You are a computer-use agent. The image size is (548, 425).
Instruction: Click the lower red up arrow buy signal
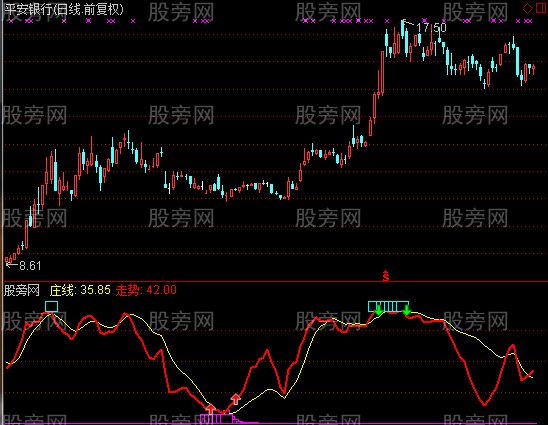point(210,409)
